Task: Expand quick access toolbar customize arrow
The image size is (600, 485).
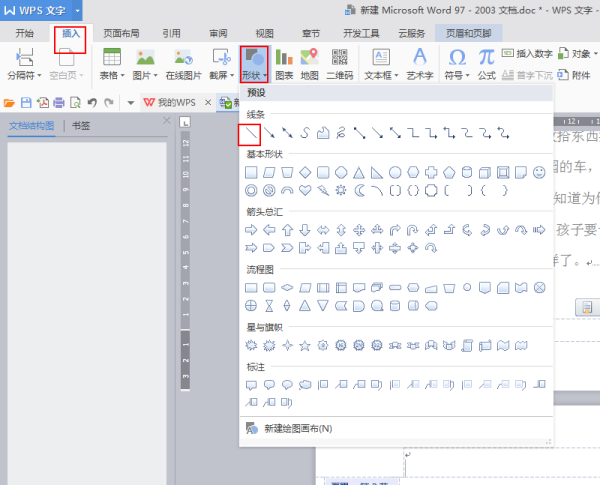Action: [130, 103]
